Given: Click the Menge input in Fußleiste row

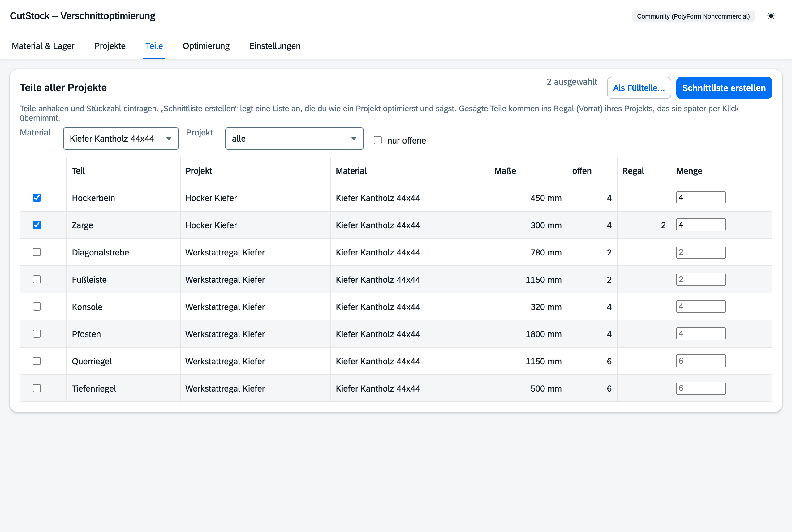Looking at the screenshot, I should point(701,279).
